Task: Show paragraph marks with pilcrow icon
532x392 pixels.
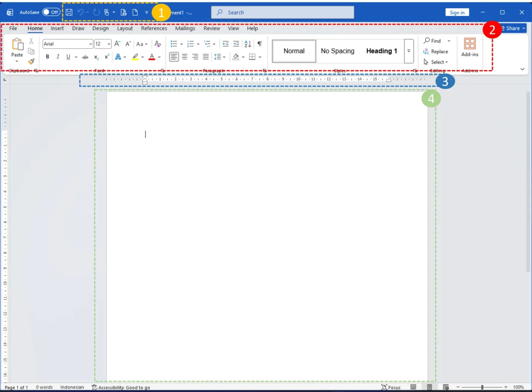Action: point(259,44)
